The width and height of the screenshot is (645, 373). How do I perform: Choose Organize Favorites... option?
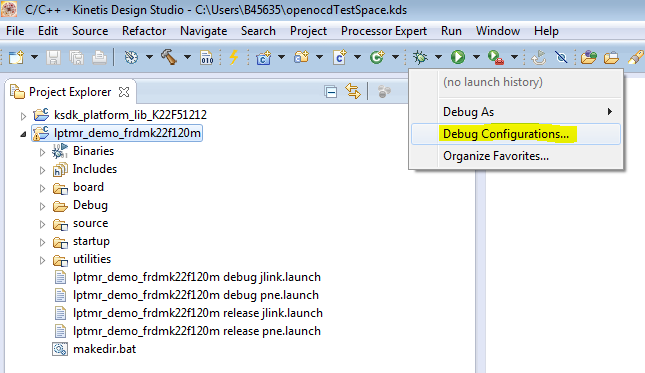[x=516, y=156]
